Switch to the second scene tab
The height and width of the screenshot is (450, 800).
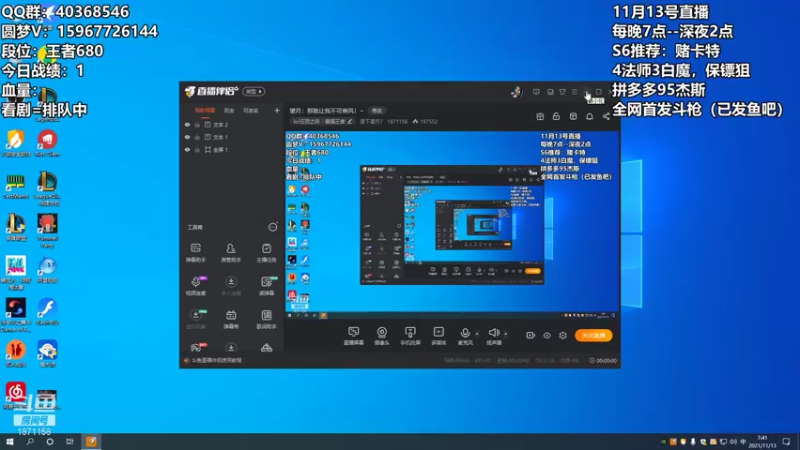[x=229, y=110]
